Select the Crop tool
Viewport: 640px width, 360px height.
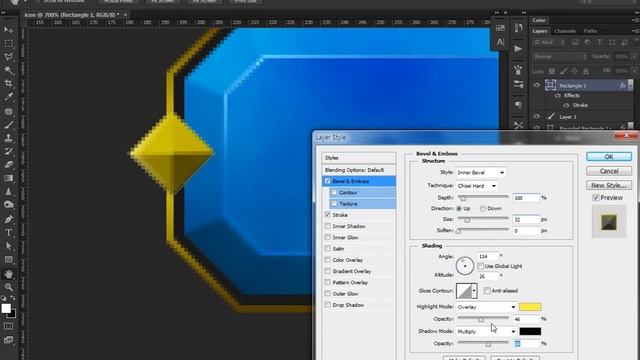pos(8,84)
